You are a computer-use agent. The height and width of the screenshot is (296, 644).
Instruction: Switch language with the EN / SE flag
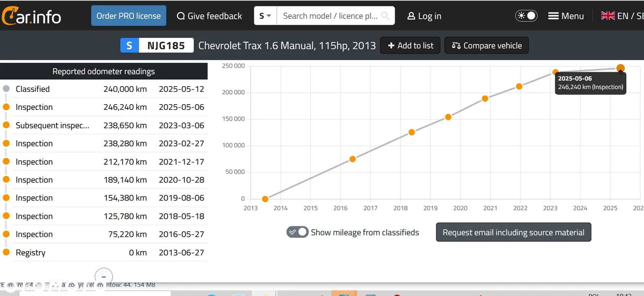click(622, 16)
